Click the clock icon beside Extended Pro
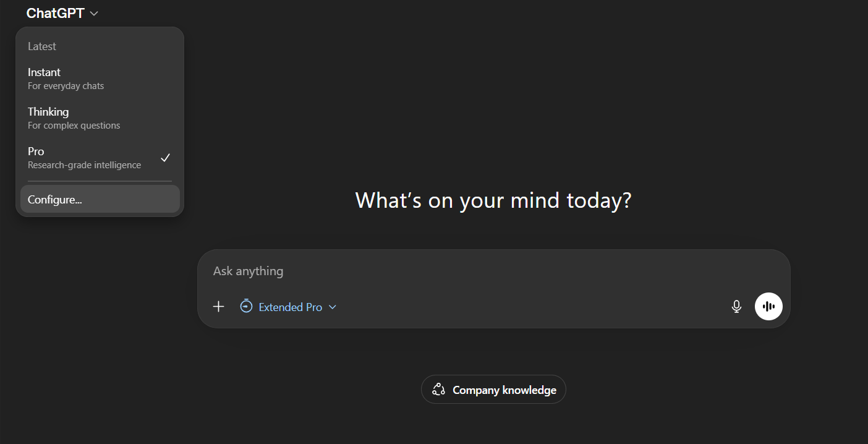The width and height of the screenshot is (868, 444). [245, 306]
